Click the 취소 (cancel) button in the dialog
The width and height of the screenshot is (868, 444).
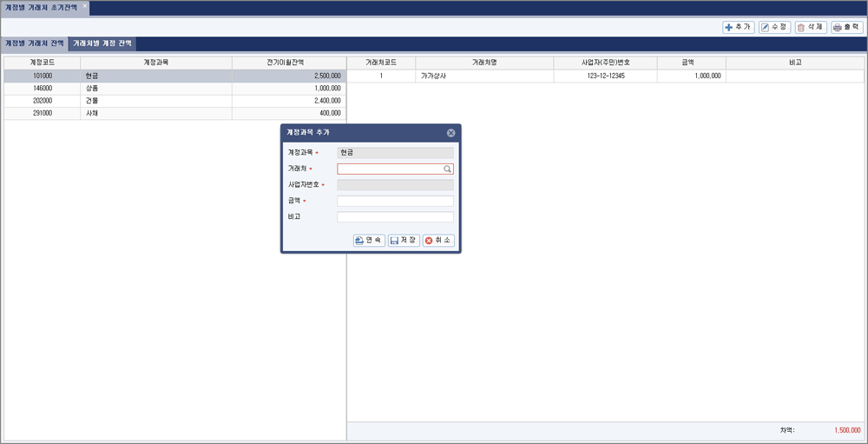click(x=439, y=241)
